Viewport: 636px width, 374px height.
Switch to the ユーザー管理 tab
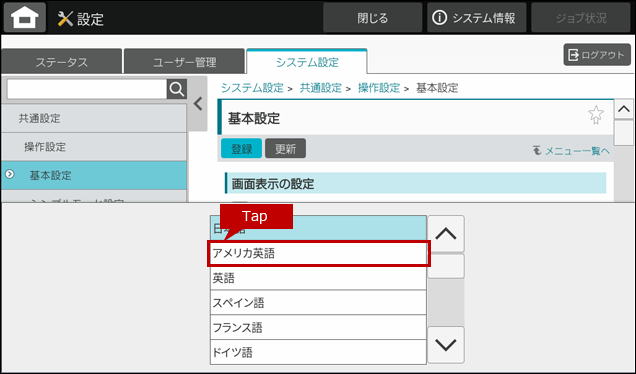185,62
